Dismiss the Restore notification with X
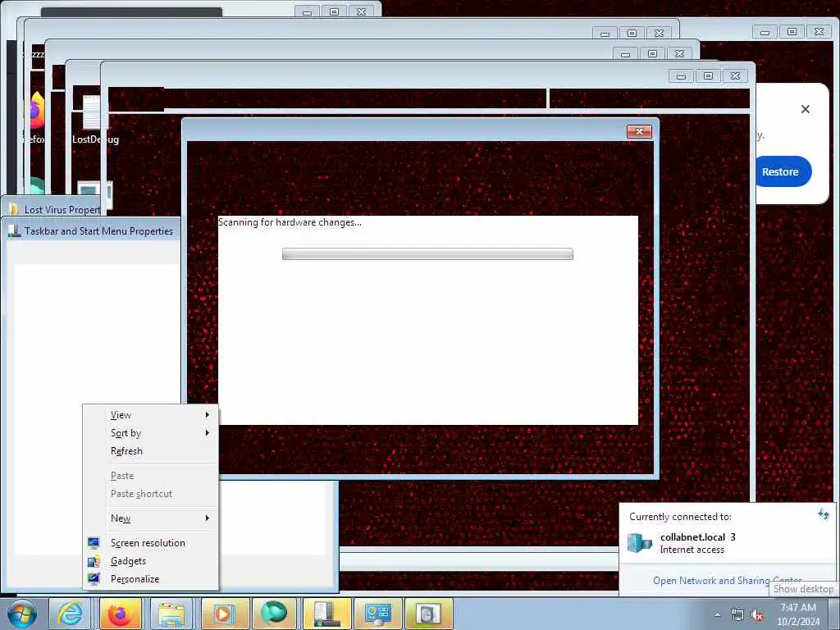This screenshot has height=630, width=840. coord(806,109)
